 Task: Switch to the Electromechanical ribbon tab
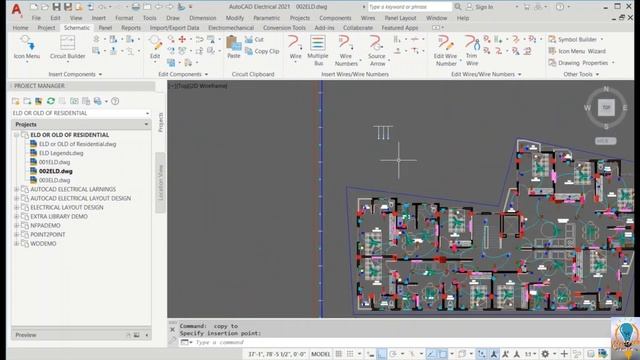point(231,28)
